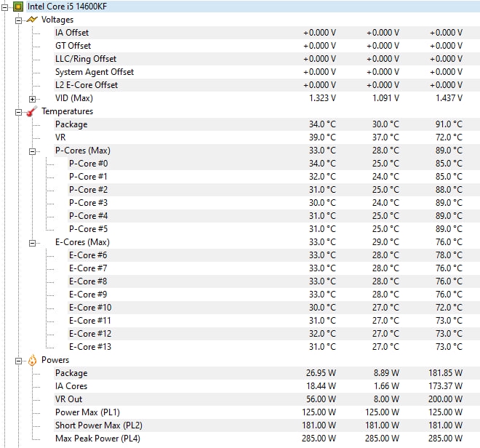Click the VR Out max value 200.00 W
The image size is (480, 448).
(445, 399)
